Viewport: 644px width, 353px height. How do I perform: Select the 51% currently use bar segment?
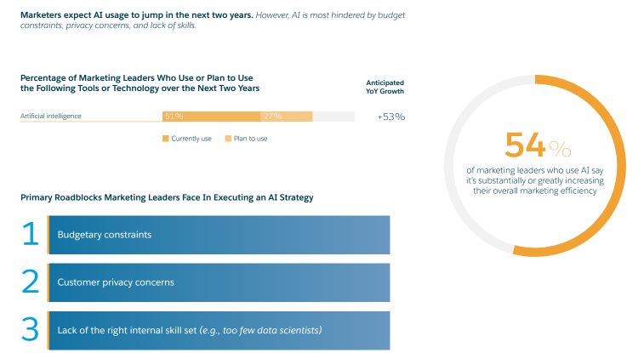(x=211, y=117)
